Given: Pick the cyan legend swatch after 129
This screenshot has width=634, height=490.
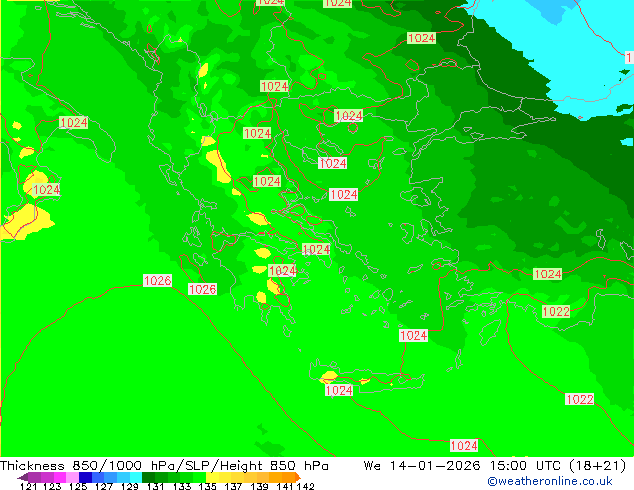Looking at the screenshot, I should tap(136, 477).
